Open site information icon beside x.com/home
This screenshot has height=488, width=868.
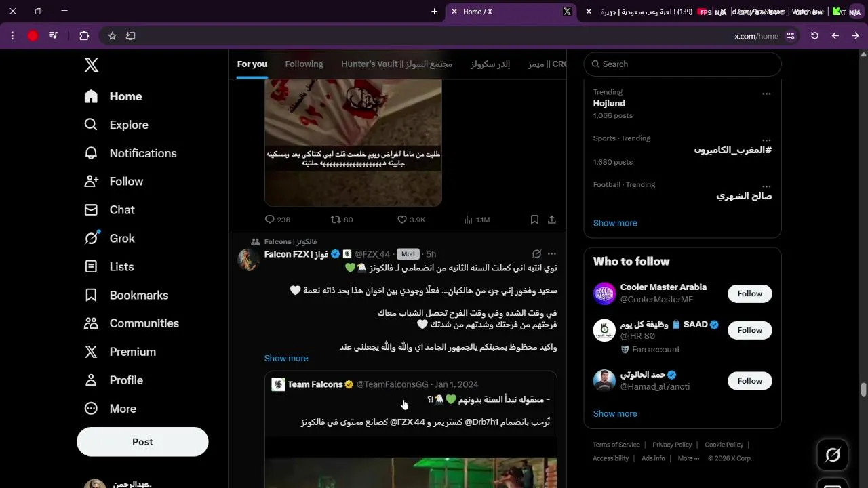pos(791,36)
